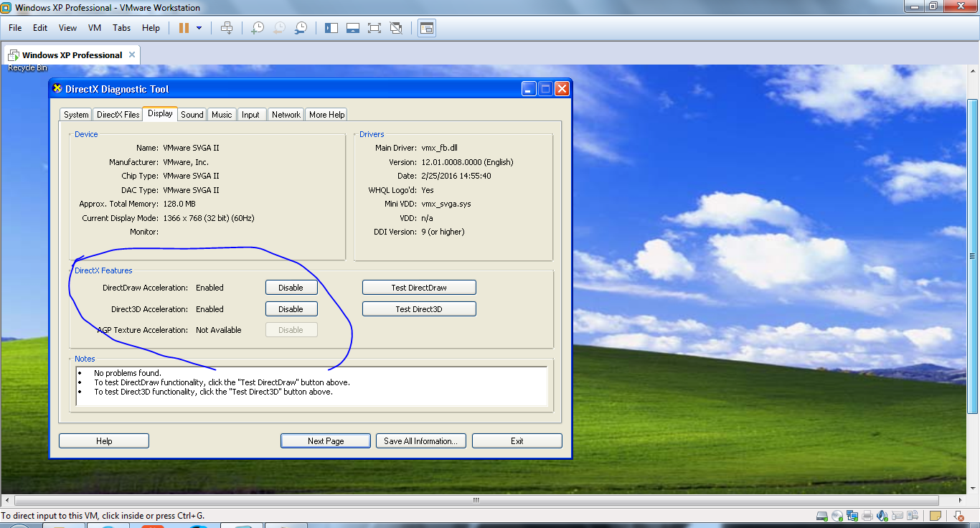Image resolution: width=980 pixels, height=528 pixels.
Task: Open the power options dropdown arrow
Action: 199,28
